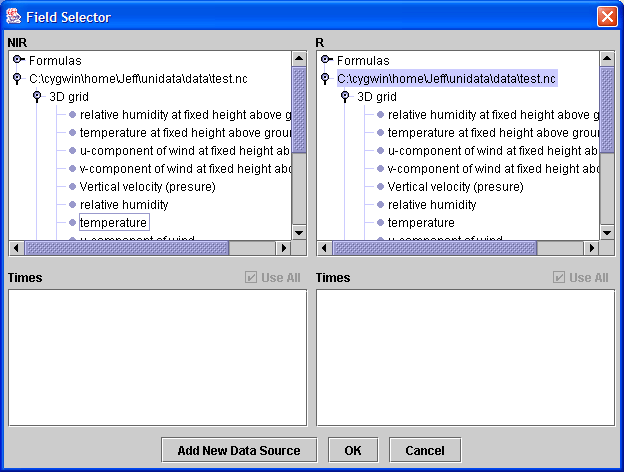Collapse the 3D grid node in R tree
624x472 pixels.
[345, 96]
